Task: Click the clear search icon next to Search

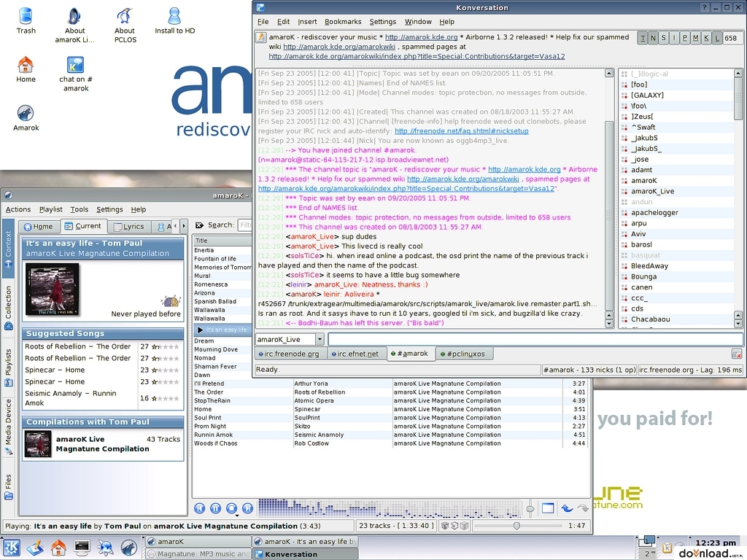Action: pos(199,225)
